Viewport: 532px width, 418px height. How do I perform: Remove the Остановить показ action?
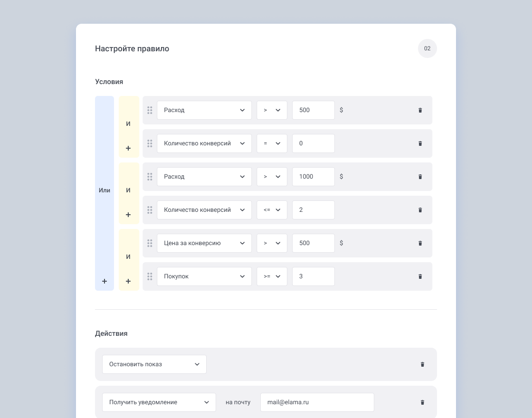(422, 364)
